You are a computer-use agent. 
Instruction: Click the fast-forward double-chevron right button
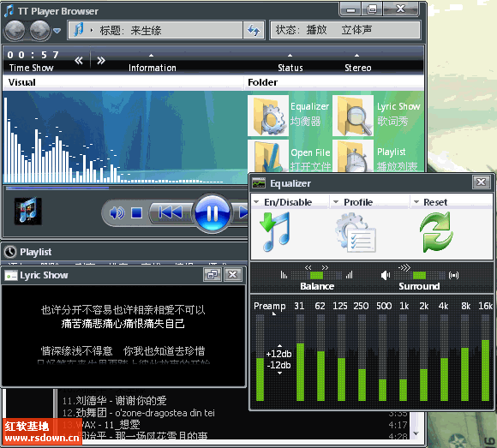pyautogui.click(x=101, y=60)
